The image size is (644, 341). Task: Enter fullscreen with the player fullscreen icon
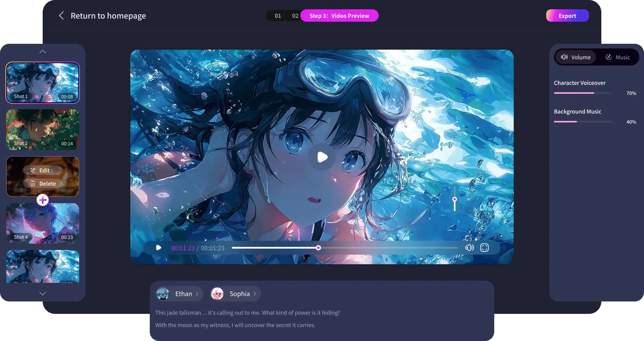(485, 248)
